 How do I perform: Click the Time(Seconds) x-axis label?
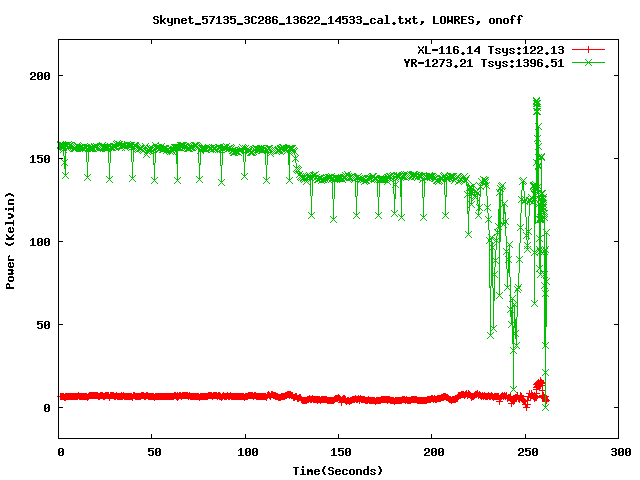[x=338, y=471]
